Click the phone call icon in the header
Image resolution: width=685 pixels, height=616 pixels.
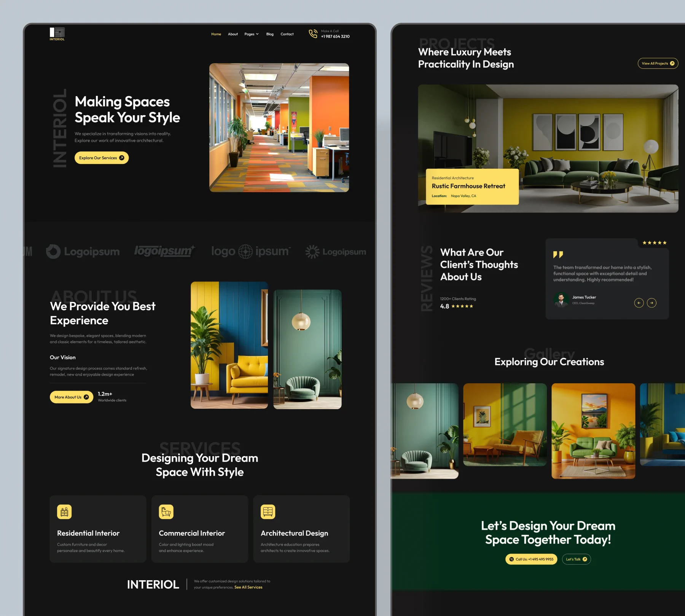click(x=313, y=34)
